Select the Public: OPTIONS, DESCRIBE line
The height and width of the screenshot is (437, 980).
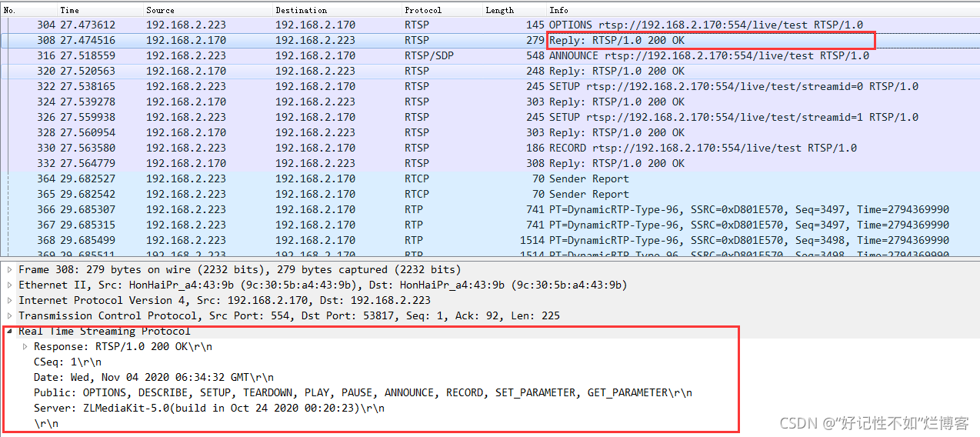click(362, 393)
